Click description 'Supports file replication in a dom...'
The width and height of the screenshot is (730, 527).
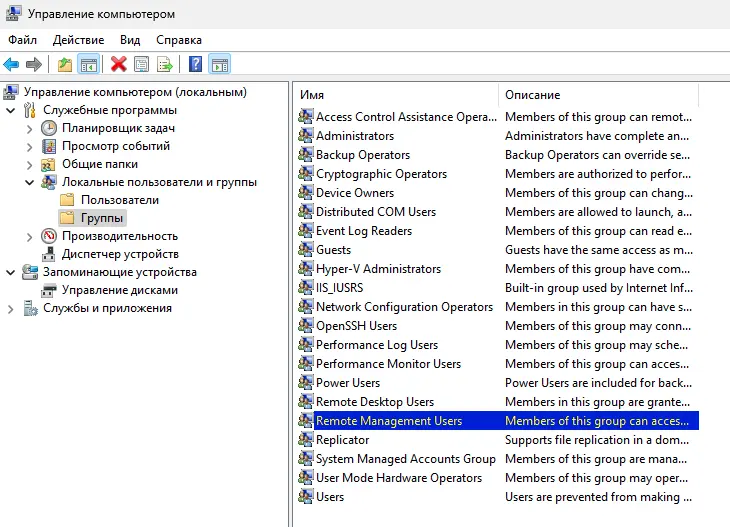(597, 440)
